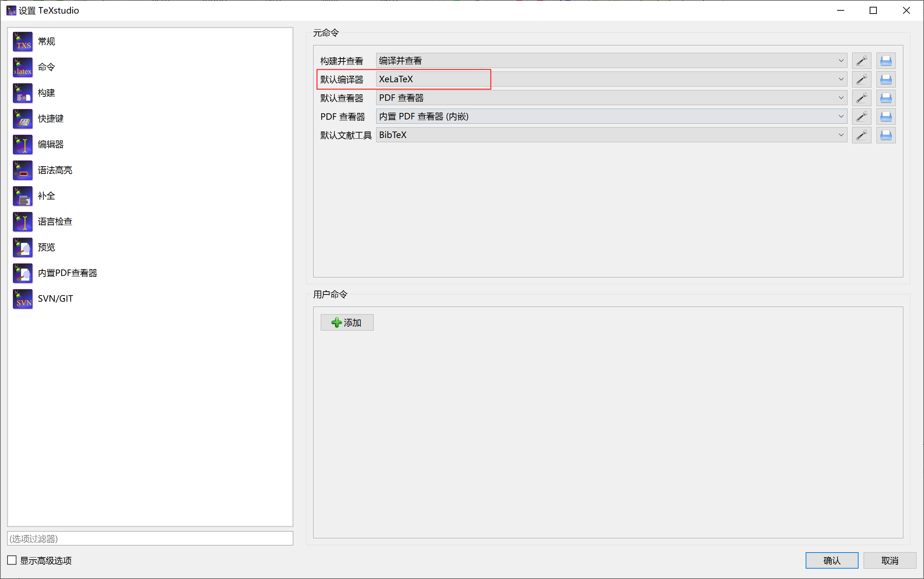Click the 预览 list label

[46, 247]
